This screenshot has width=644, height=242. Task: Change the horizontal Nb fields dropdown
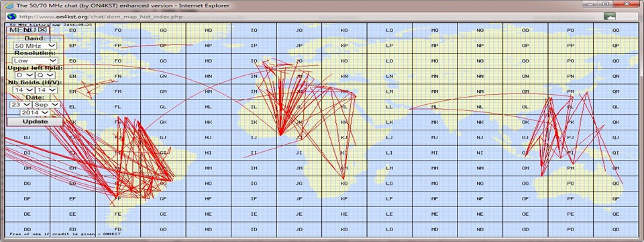click(23, 89)
